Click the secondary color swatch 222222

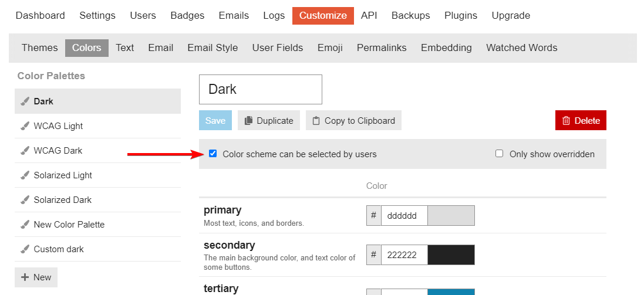tap(451, 255)
